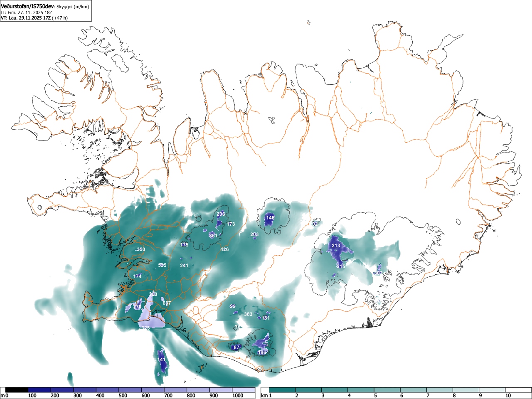Click the '1000' label on the meter scale
Screen dimensions: 532x399
(x=238, y=396)
